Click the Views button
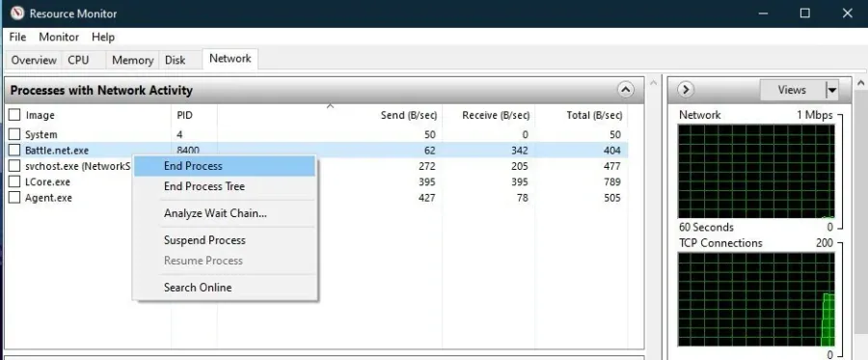Viewport: 868px width, 360px height. (x=792, y=90)
